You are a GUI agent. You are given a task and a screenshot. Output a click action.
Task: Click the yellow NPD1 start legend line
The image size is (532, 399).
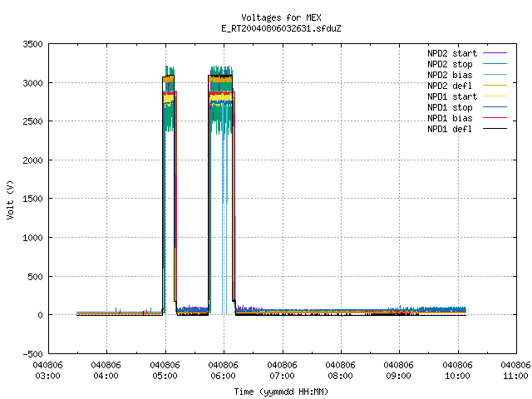pos(495,96)
